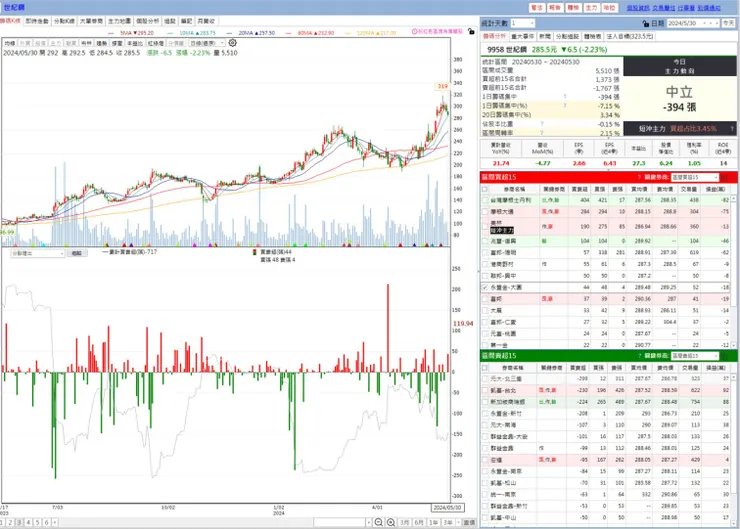Open 重大事件 tab in right panel
Screen dimensions: 740x529
pos(522,36)
